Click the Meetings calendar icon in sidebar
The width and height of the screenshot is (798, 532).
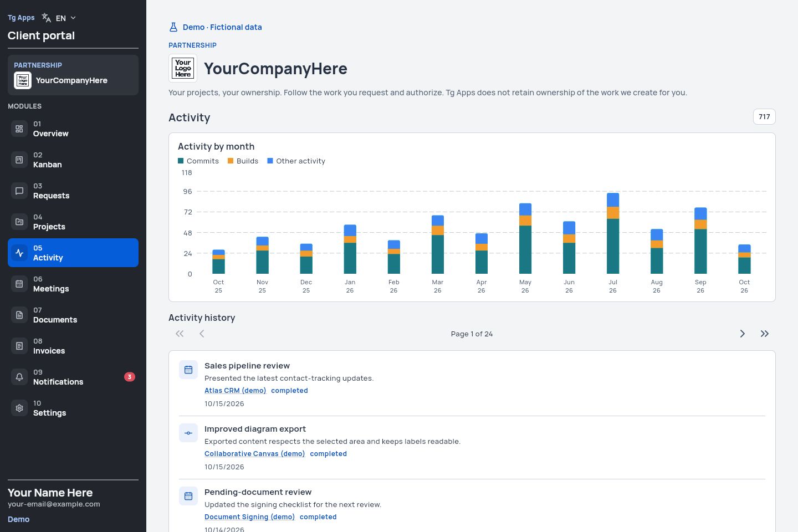19,284
